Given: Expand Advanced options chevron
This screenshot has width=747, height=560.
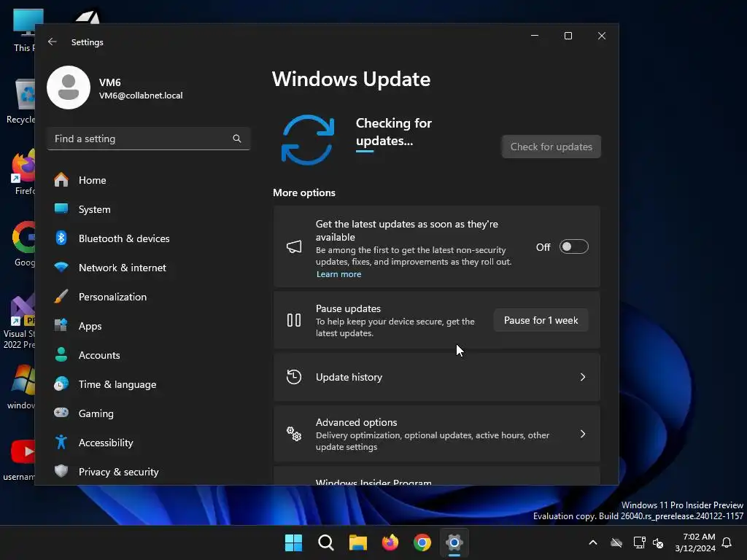Looking at the screenshot, I should 583,434.
